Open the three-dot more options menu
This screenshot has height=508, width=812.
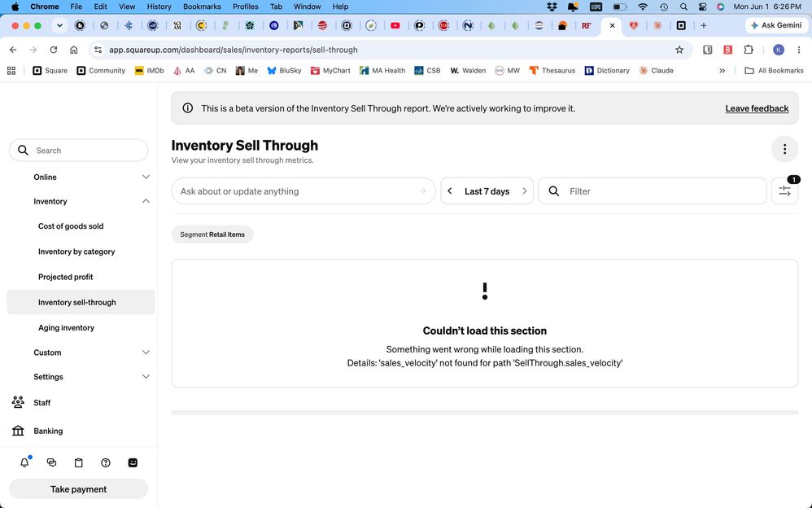tap(784, 149)
